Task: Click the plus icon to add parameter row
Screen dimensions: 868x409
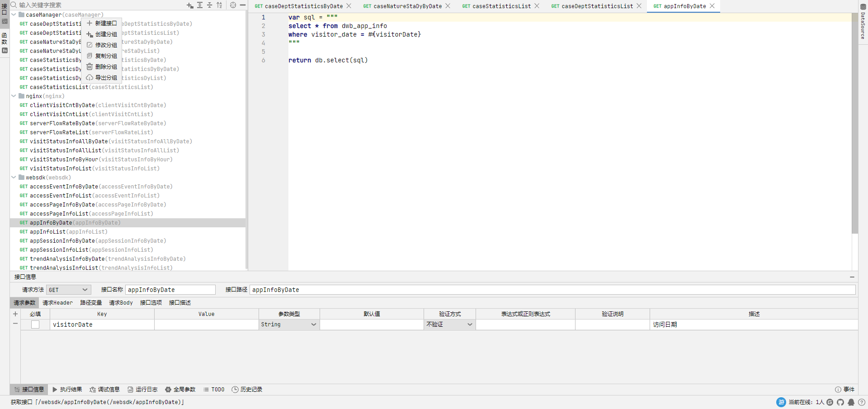Action: [x=15, y=314]
